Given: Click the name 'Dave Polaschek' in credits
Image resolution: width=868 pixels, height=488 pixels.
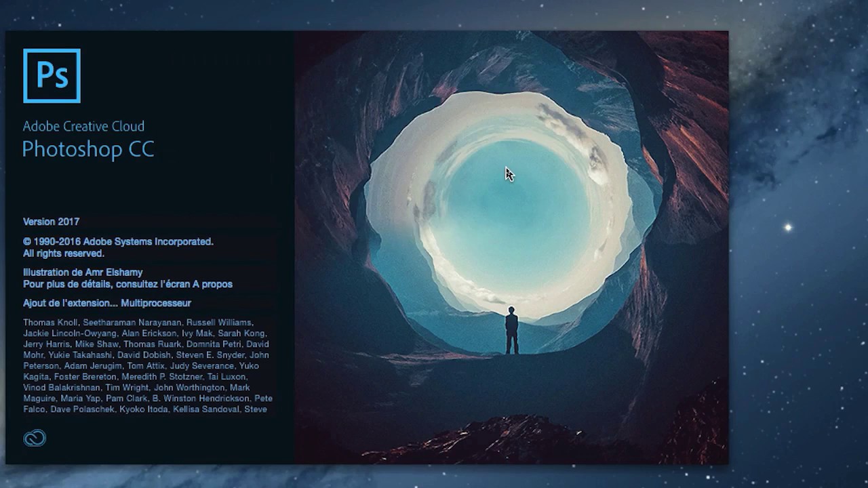Looking at the screenshot, I should click(x=83, y=409).
